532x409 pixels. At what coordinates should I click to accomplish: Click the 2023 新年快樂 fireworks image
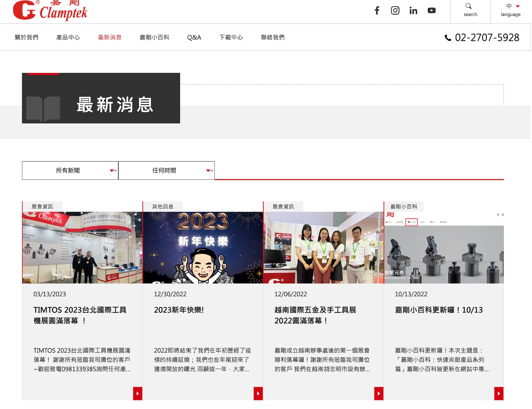203,247
